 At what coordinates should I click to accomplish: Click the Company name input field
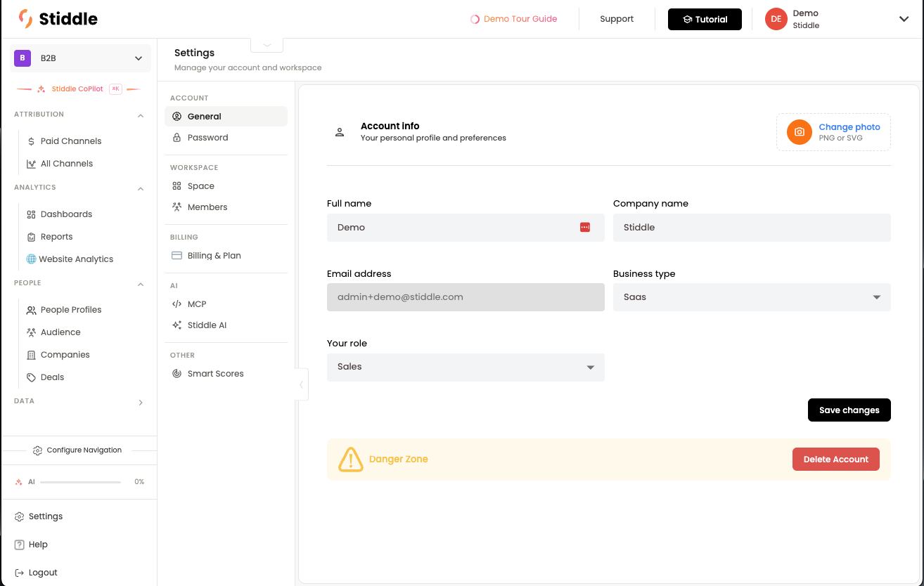point(752,228)
